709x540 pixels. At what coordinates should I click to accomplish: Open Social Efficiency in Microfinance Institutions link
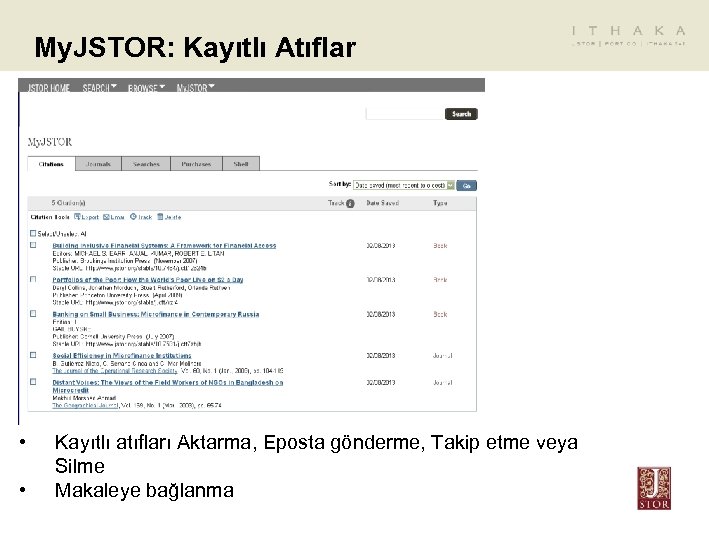pos(122,355)
